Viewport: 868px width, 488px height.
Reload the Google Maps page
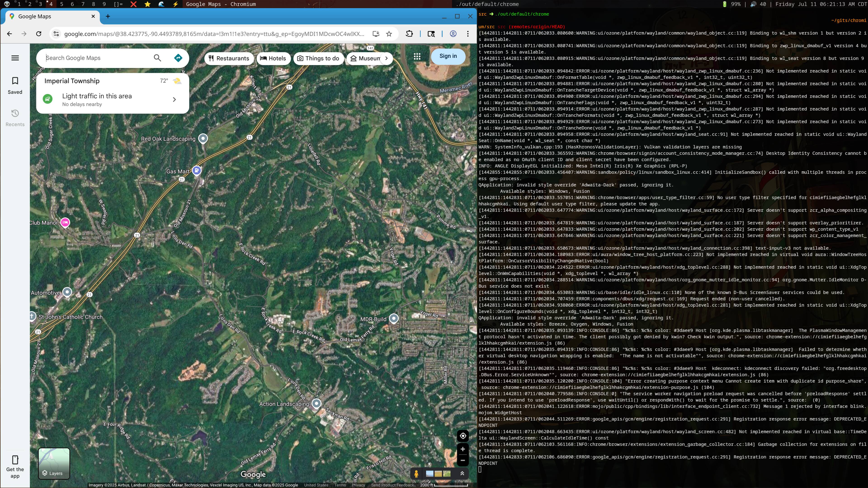[x=39, y=34]
